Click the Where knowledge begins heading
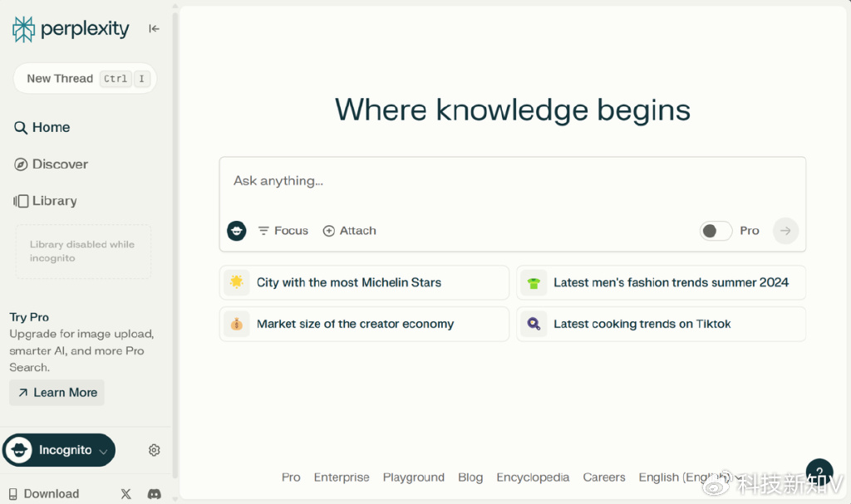 click(x=512, y=110)
